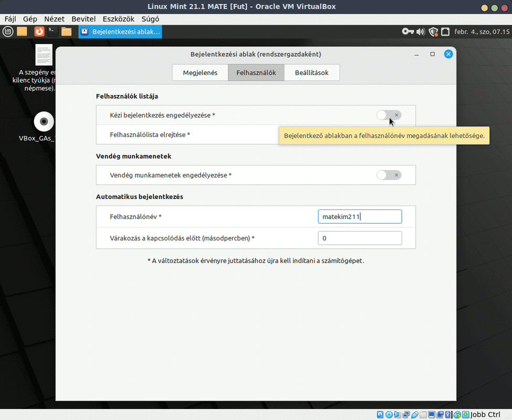Screen dimensions: 512x420
Task: Open the panel clock febr. 4., szo, 07.15
Action: pyautogui.click(x=482, y=31)
